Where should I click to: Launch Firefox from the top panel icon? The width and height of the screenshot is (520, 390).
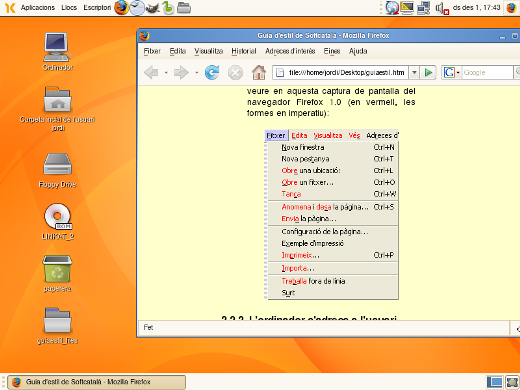tap(121, 7)
